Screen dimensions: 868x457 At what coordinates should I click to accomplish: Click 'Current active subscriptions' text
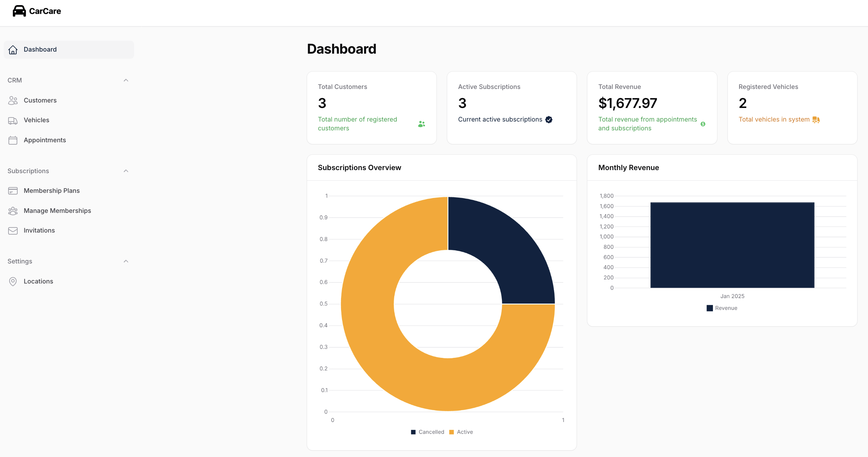(x=500, y=120)
